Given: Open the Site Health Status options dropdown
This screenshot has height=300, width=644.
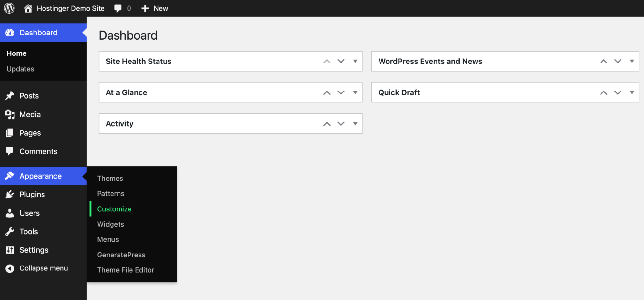Looking at the screenshot, I should click(355, 61).
